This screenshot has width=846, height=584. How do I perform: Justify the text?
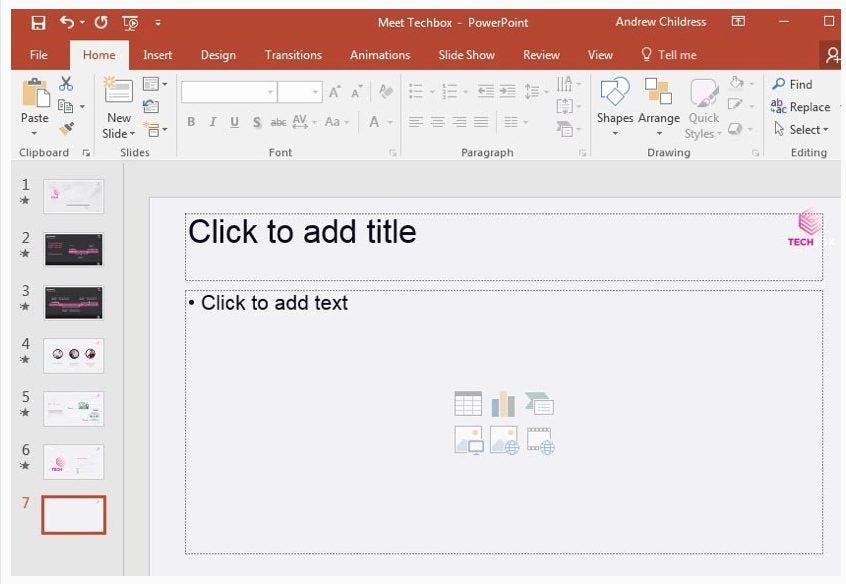pos(481,123)
